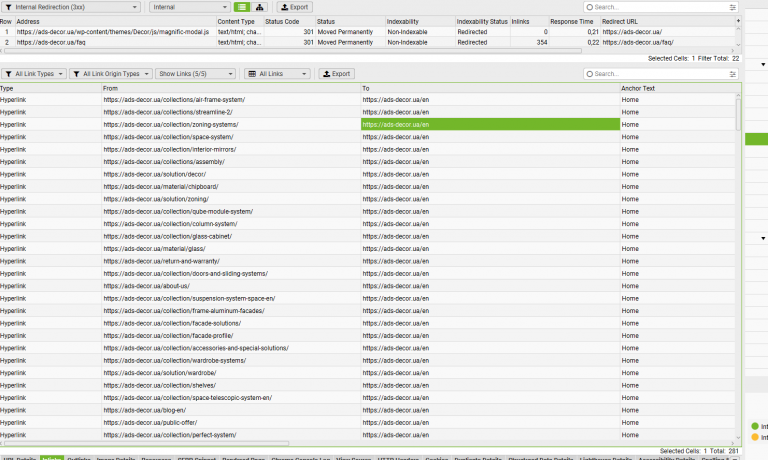Select From URL collection/interior-mirrors/
Viewport: 768px width, 460px height.
pyautogui.click(x=169, y=149)
